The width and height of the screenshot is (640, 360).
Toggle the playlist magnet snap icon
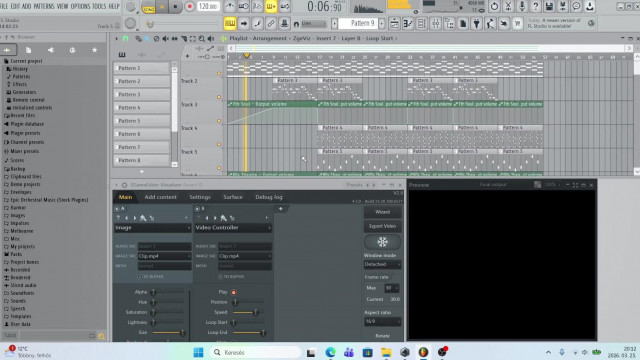pyautogui.click(x=125, y=38)
